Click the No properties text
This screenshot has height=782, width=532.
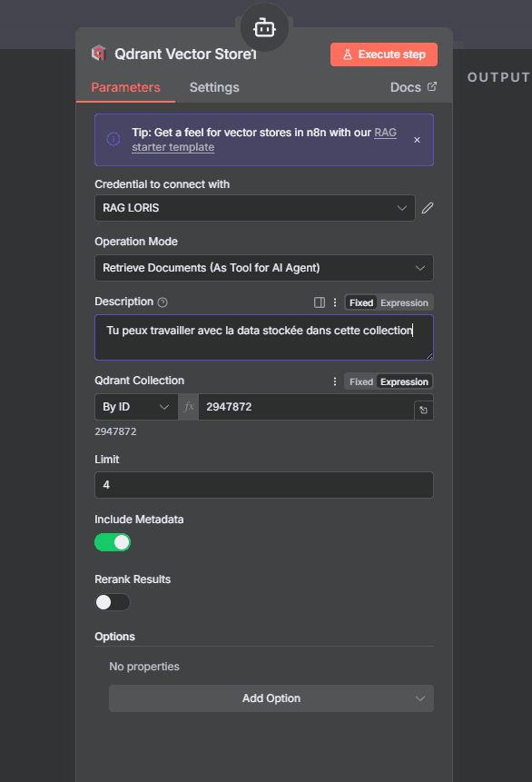coord(144,667)
